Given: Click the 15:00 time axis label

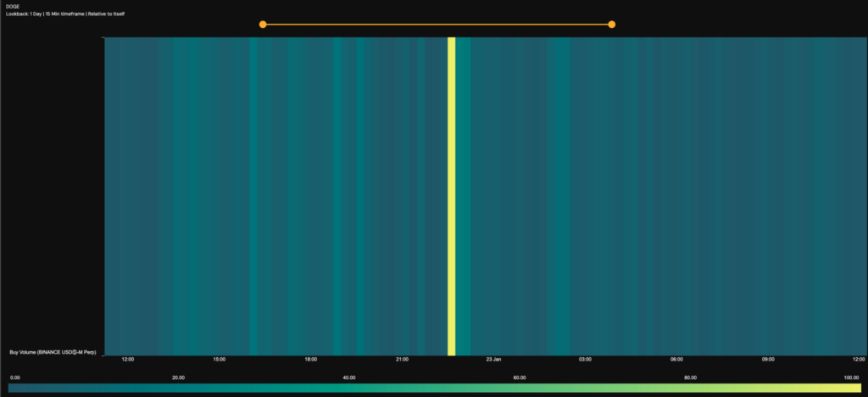Looking at the screenshot, I should pyautogui.click(x=220, y=360).
